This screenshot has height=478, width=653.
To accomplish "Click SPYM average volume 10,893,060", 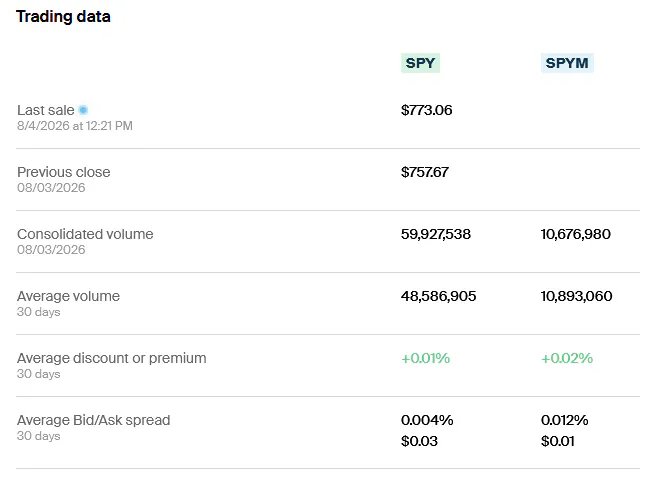I will 576,296.
